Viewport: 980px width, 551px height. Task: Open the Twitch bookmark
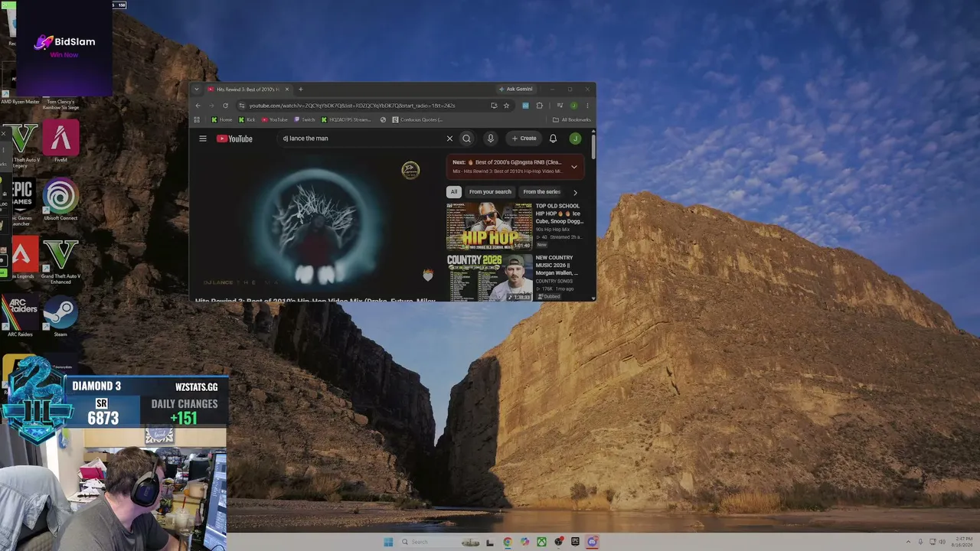click(304, 119)
